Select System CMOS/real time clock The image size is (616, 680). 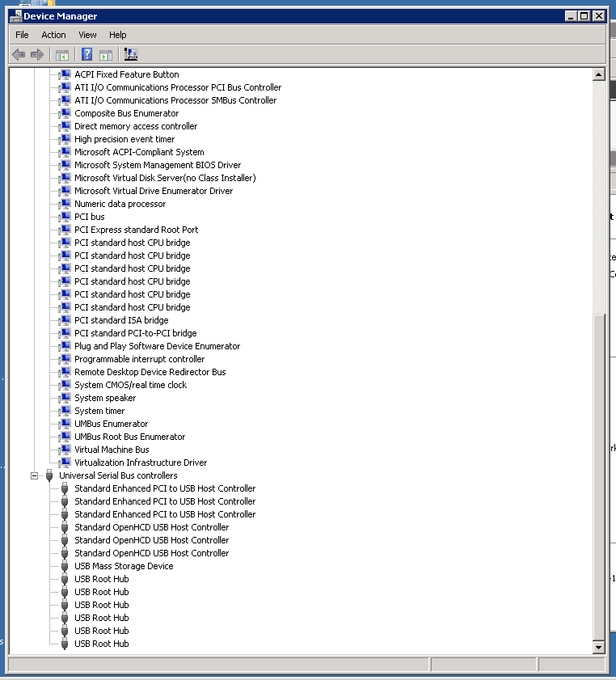[130, 385]
